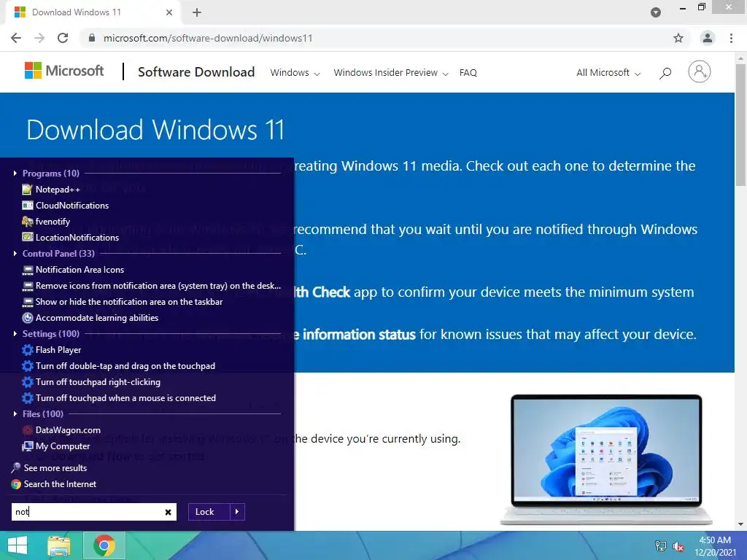Click the address bar URL
747x560 pixels.
coord(208,38)
